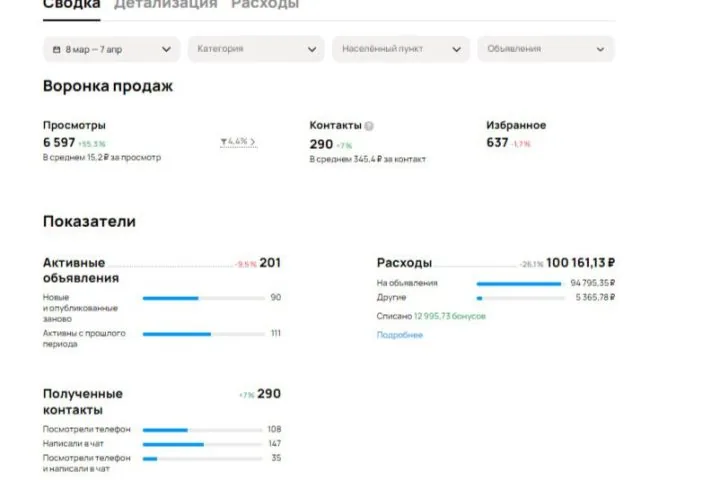Click the Активные объявления total 201

[270, 263]
